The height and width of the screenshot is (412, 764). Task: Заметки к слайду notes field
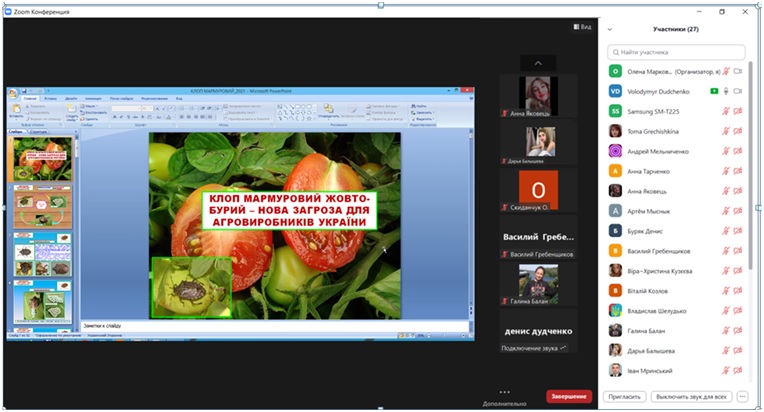[x=275, y=326]
